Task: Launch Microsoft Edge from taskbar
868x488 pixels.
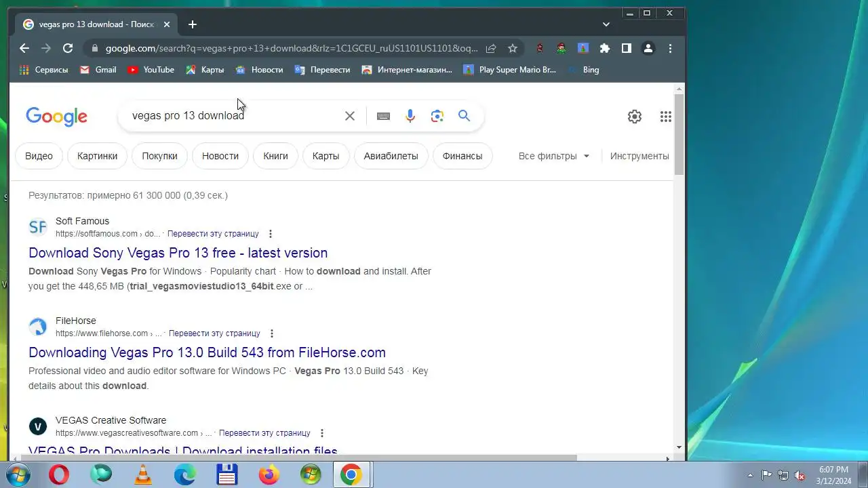Action: coord(185,475)
